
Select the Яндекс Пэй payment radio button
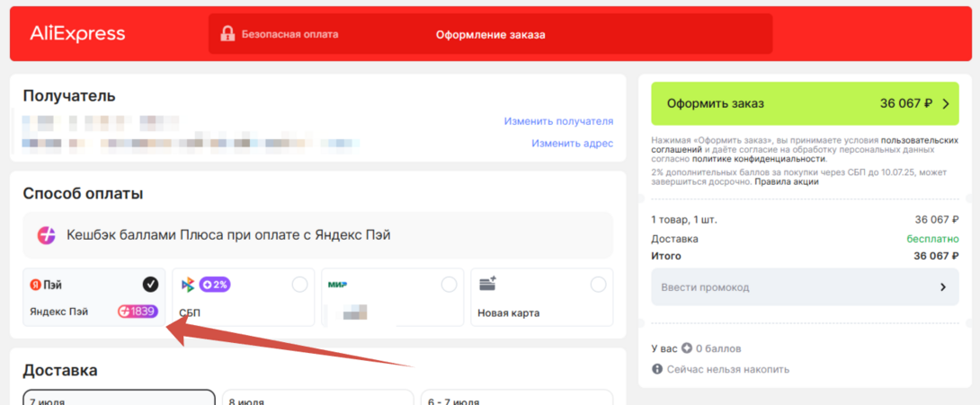pos(150,285)
